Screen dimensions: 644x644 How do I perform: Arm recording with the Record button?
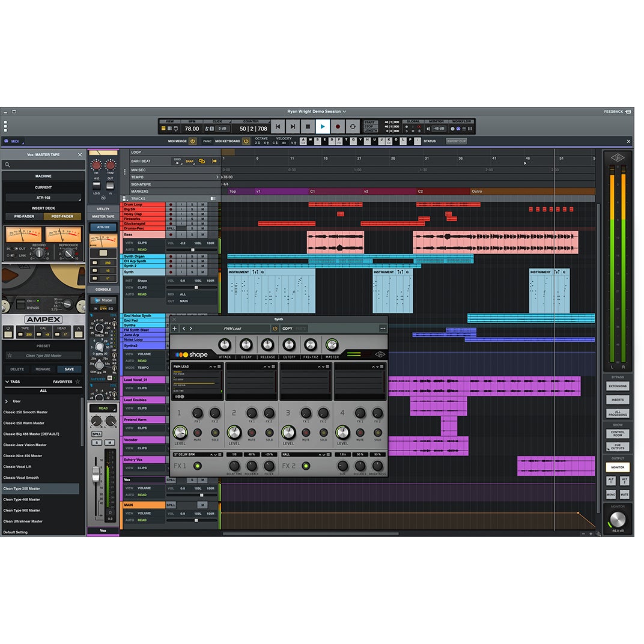pos(338,127)
